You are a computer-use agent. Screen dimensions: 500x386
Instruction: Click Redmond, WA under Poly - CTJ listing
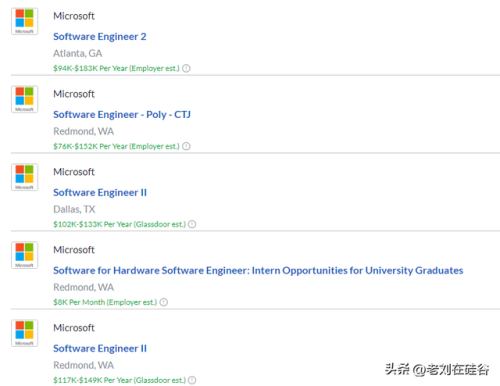click(x=84, y=131)
